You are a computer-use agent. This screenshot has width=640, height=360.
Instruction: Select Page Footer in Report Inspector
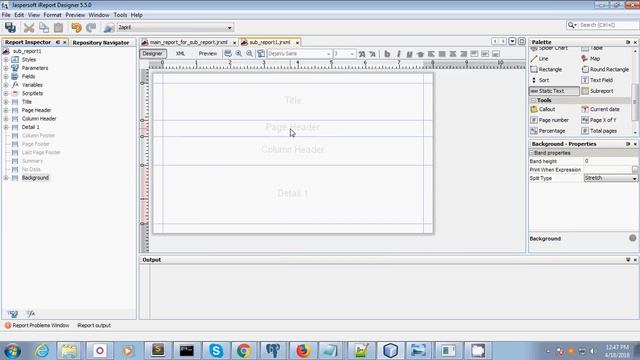point(36,144)
